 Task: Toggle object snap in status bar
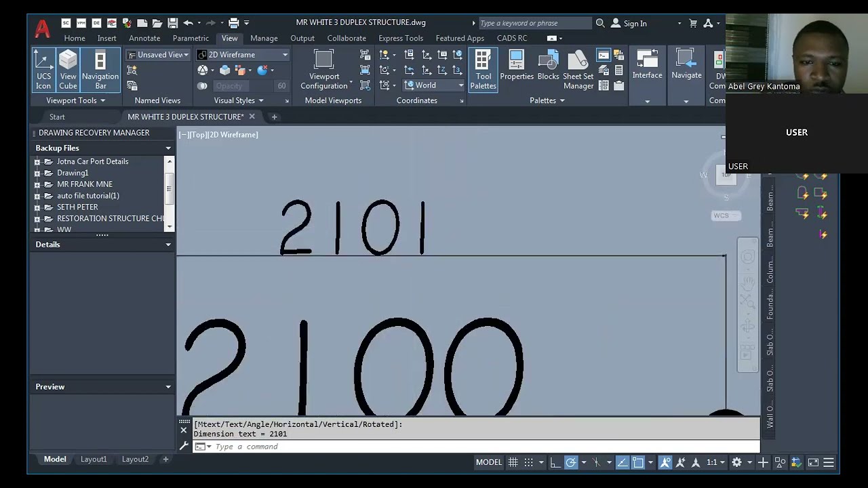638,462
